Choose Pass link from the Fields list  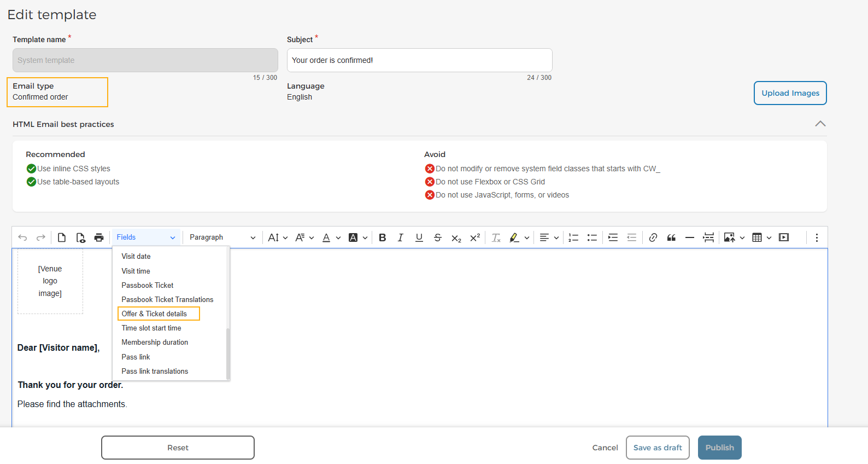pyautogui.click(x=136, y=357)
